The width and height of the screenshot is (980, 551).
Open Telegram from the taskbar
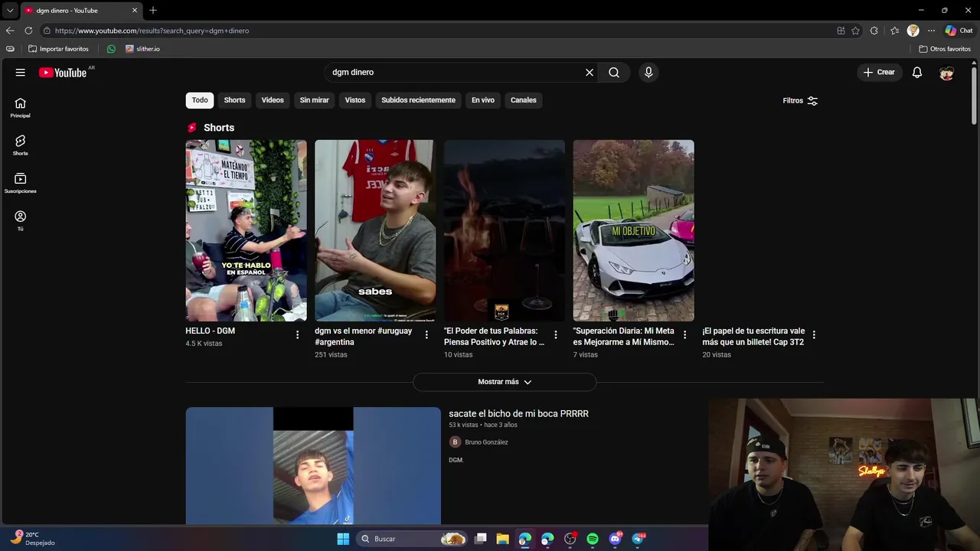click(638, 539)
